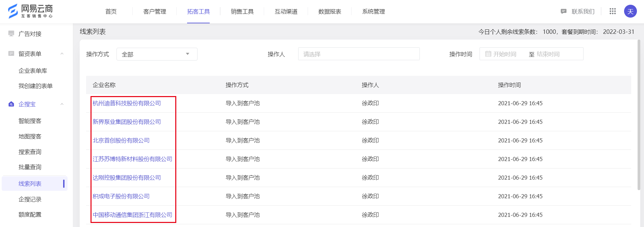Click the 企业名称 column header
This screenshot has height=227, width=644.
[104, 85]
